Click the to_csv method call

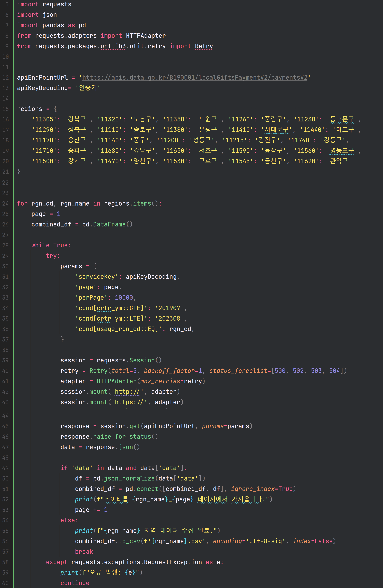pyautogui.click(x=129, y=541)
